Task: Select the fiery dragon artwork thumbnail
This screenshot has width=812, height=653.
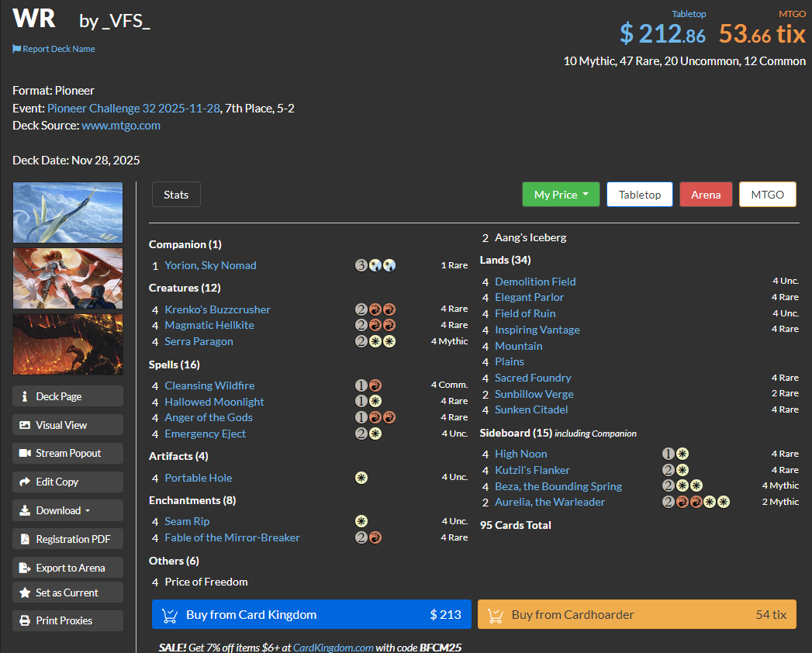Action: [x=67, y=344]
